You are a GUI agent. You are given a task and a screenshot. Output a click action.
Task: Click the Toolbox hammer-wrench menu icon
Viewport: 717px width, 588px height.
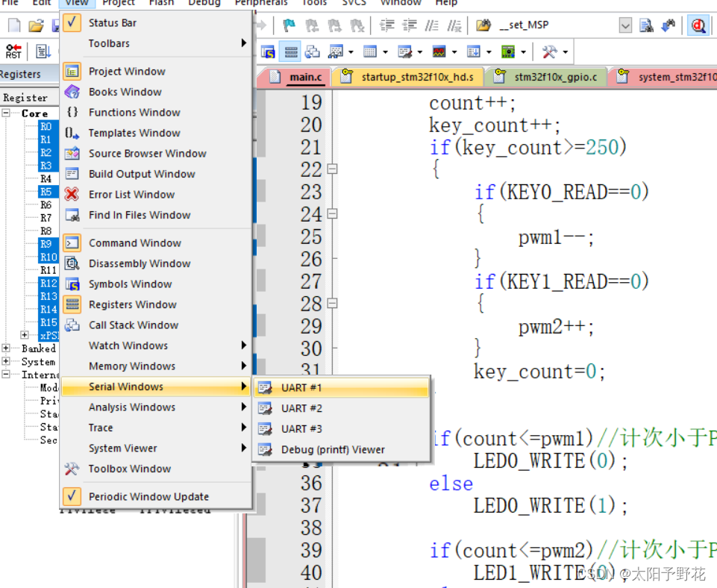(x=72, y=469)
